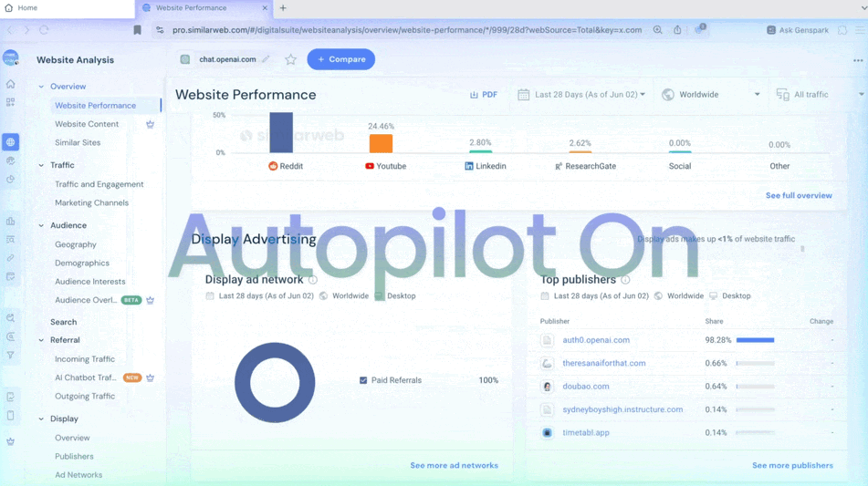Open the Ask Genspark assistant
The width and height of the screenshot is (868, 486).
pos(798,30)
